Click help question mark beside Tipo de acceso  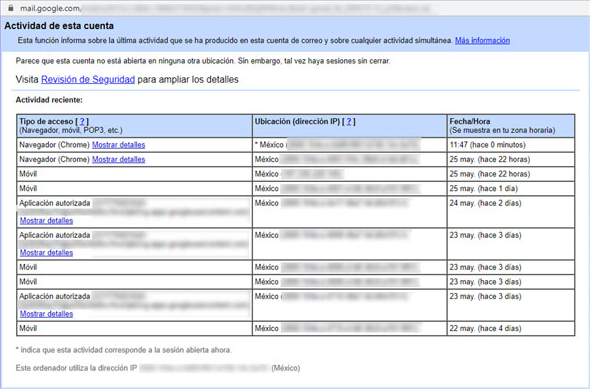[82, 122]
